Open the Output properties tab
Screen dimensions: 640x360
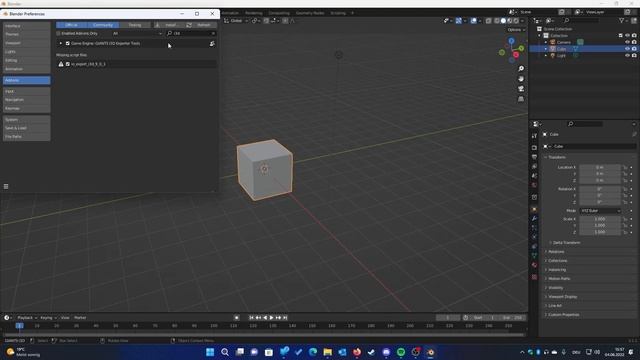(x=534, y=157)
